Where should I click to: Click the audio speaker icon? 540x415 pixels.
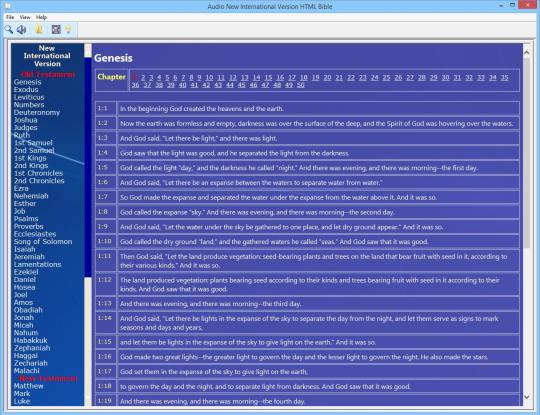tap(22, 30)
